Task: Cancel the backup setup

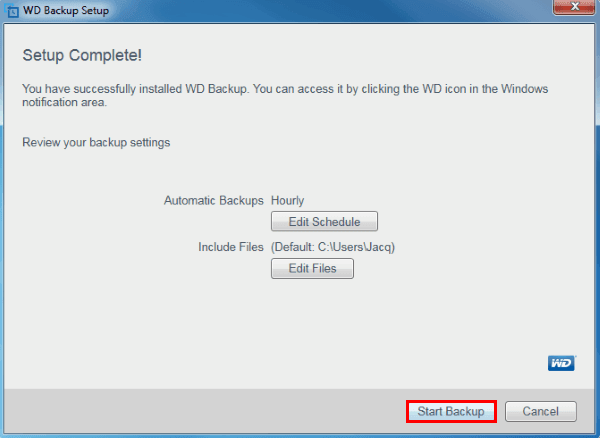Action: point(541,411)
